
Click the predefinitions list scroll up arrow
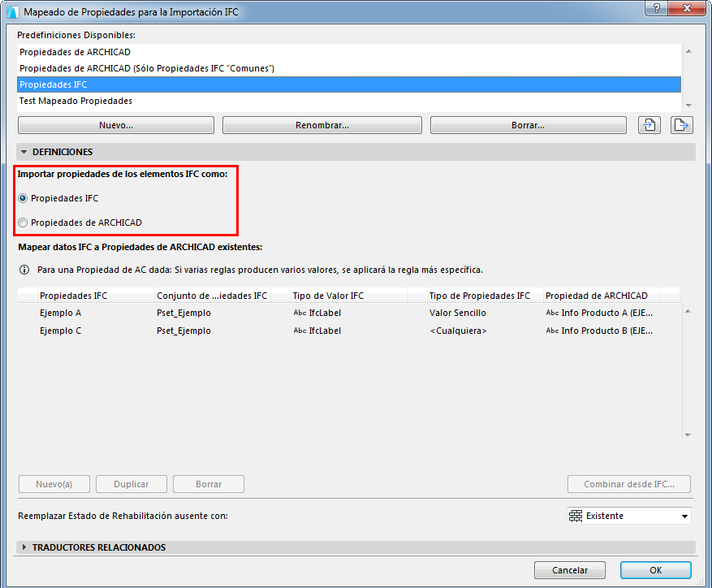(688, 51)
